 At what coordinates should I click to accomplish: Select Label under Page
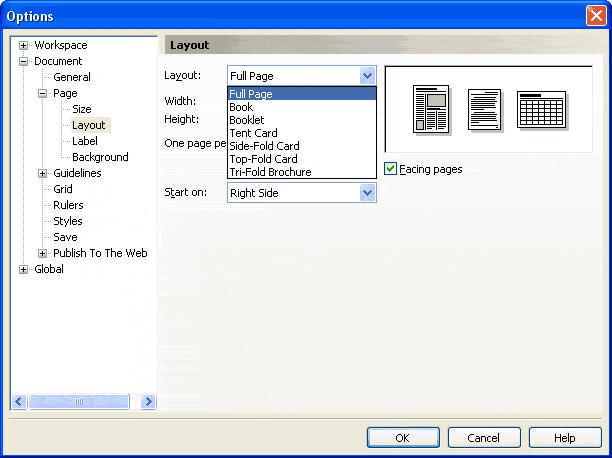[x=85, y=141]
